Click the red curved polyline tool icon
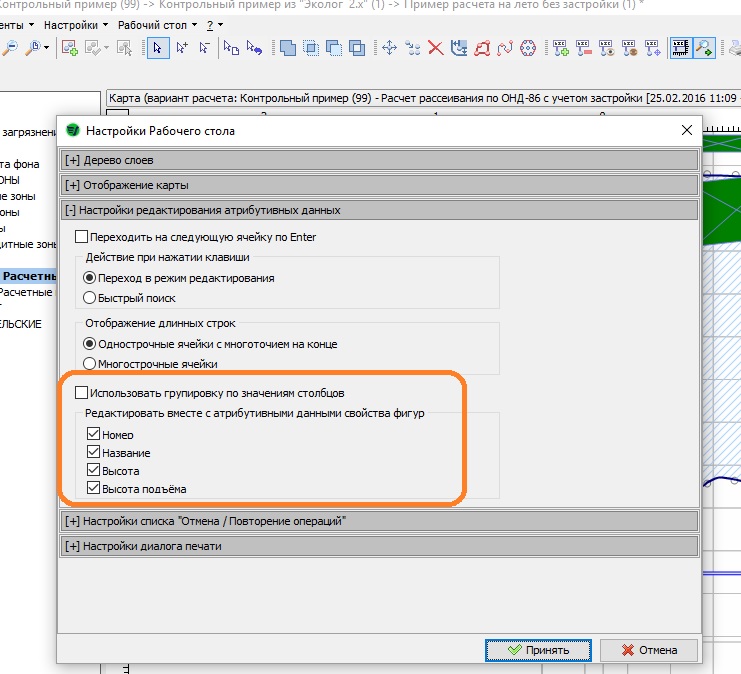 505,47
